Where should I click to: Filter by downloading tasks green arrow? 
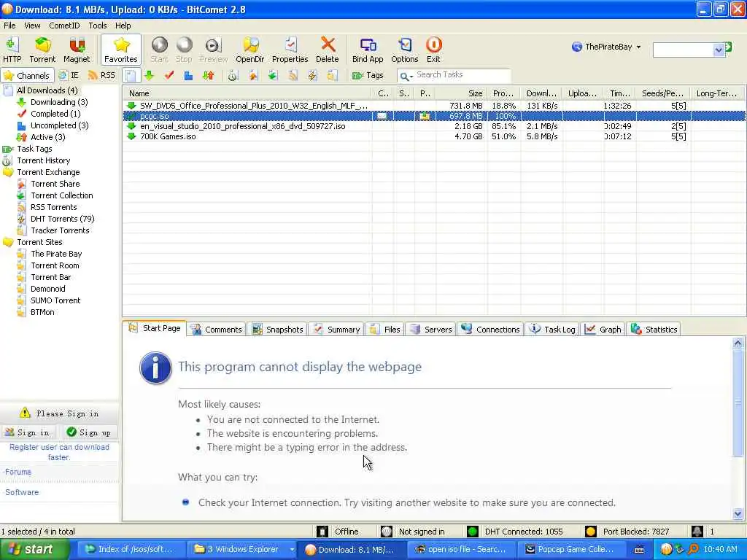(149, 75)
